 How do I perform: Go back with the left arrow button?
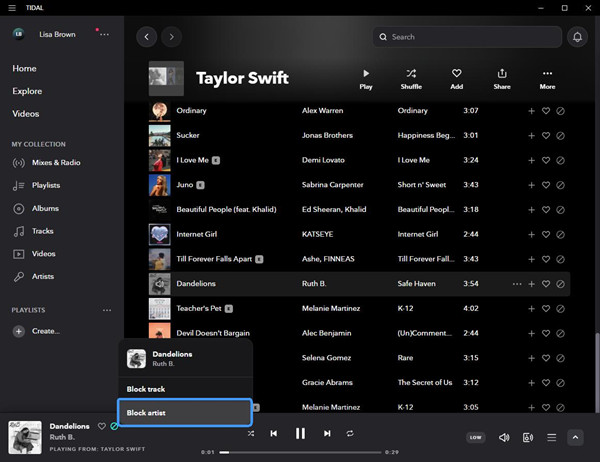point(147,37)
